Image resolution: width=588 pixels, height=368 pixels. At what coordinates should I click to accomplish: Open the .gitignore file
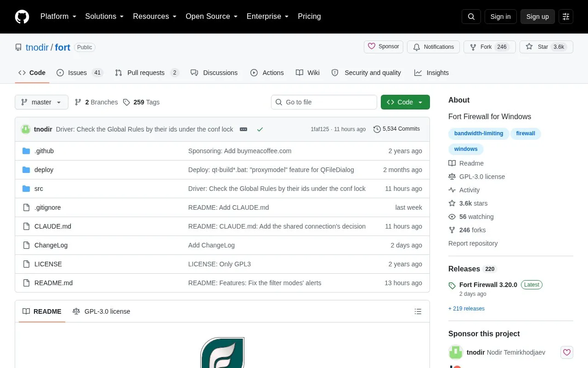point(48,207)
